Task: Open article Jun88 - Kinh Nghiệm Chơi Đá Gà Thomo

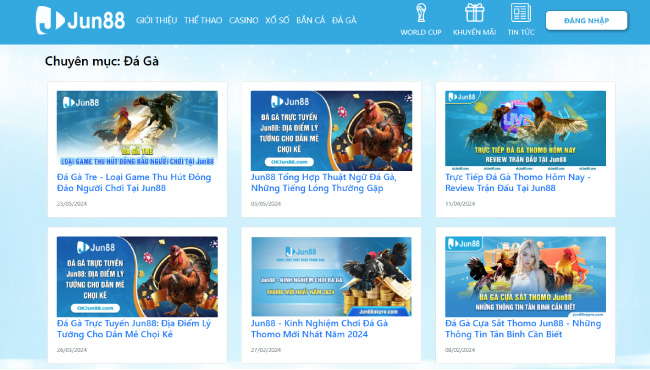Action: [319, 329]
